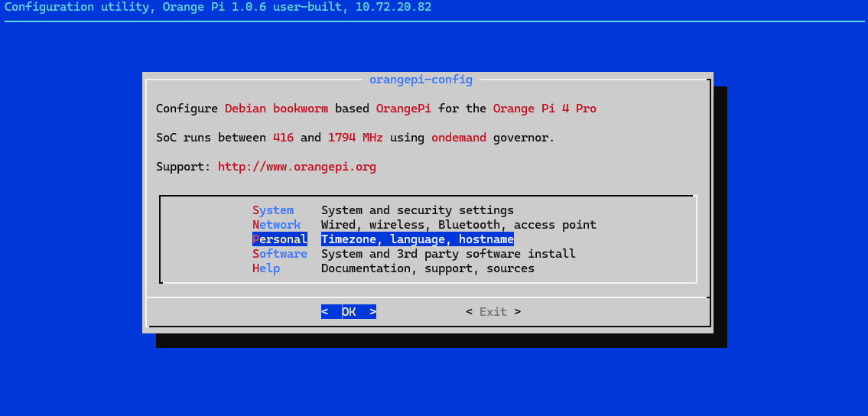
Task: Click "Wired, wireless, Bluetooth, access point" text
Action: (x=458, y=225)
